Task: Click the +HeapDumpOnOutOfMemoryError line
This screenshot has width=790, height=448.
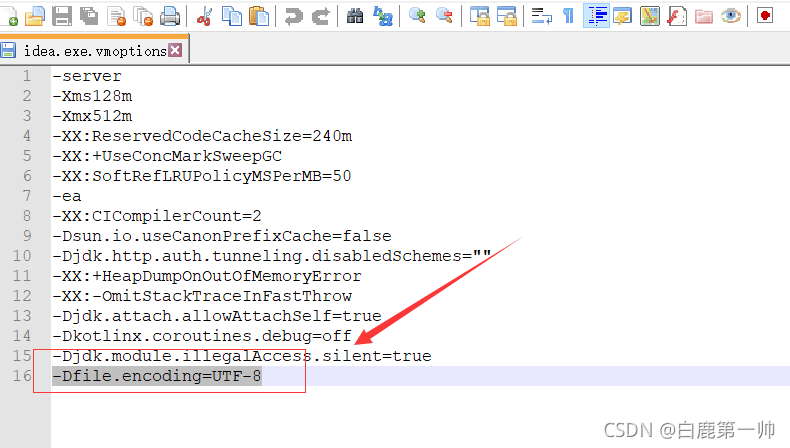Action: click(207, 276)
